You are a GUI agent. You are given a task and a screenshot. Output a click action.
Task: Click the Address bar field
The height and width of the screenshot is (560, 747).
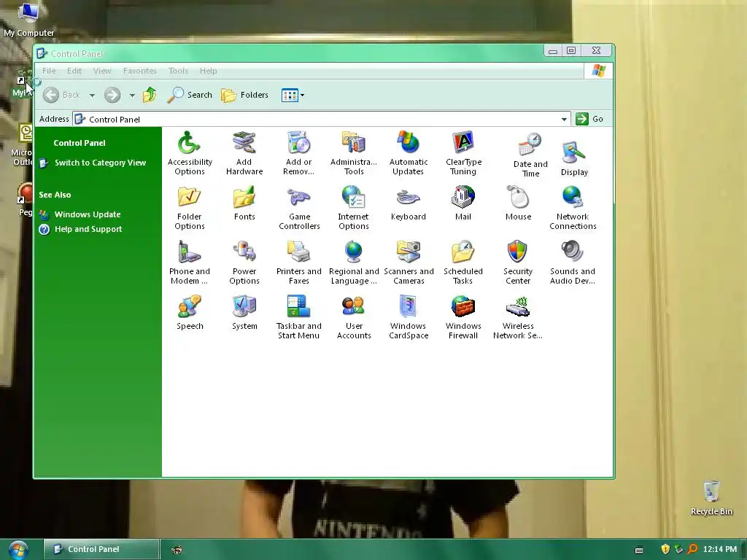(322, 119)
